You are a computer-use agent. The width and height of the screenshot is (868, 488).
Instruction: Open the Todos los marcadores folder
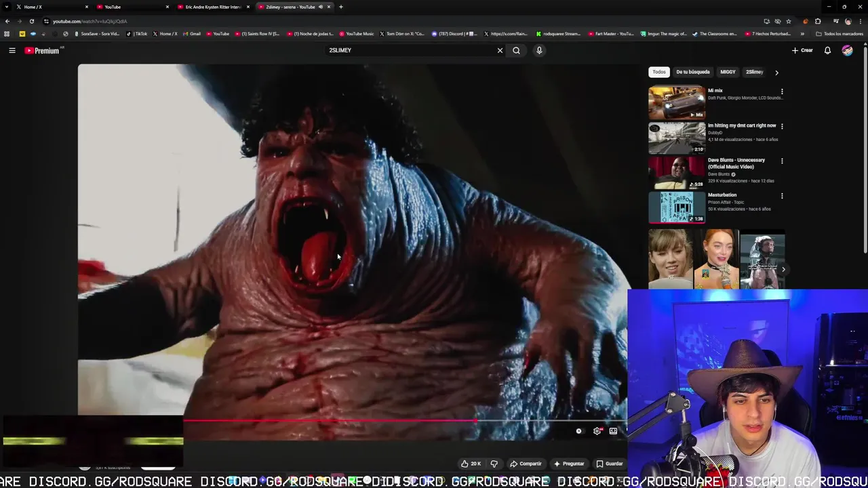[x=840, y=34]
